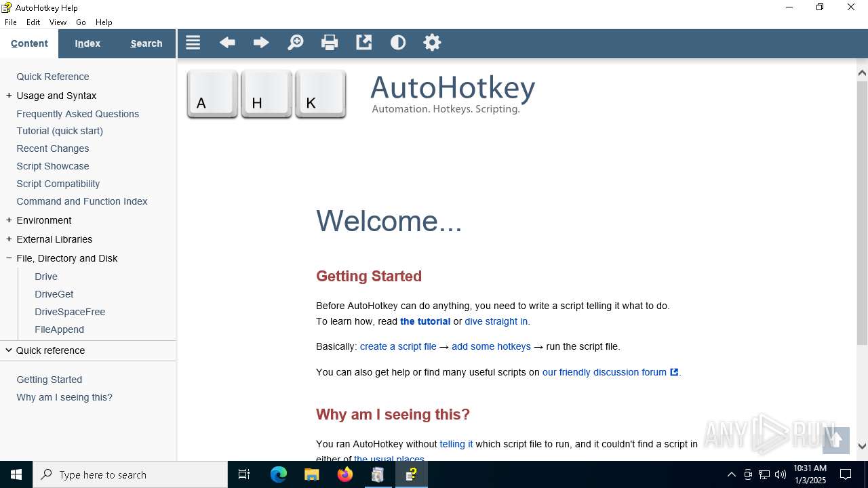
Task: Toggle dark theme with the half-circle icon
Action: pos(398,43)
